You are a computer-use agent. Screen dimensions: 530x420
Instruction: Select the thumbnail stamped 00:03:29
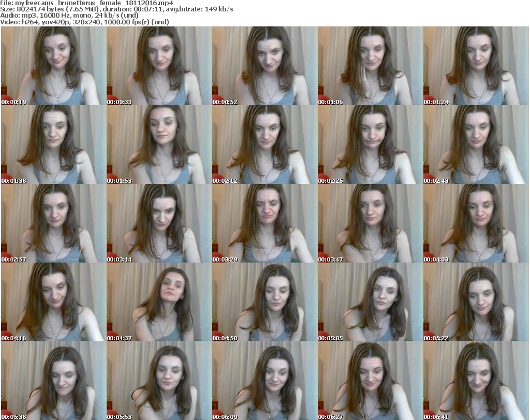pyautogui.click(x=264, y=223)
